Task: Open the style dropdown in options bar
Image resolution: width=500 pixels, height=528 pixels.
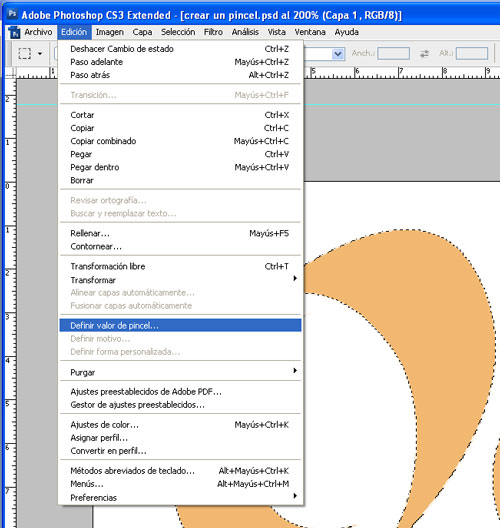Action: click(338, 54)
